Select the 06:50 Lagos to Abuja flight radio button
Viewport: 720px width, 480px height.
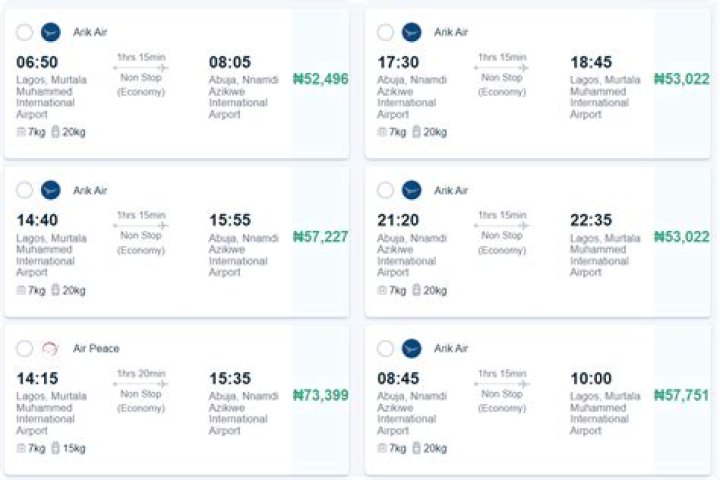(x=24, y=32)
